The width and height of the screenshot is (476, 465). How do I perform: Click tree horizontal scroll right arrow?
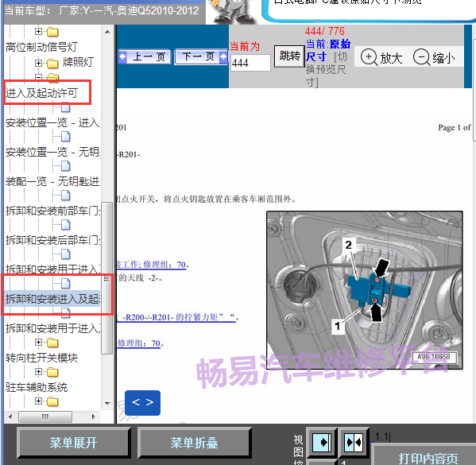tap(94, 417)
